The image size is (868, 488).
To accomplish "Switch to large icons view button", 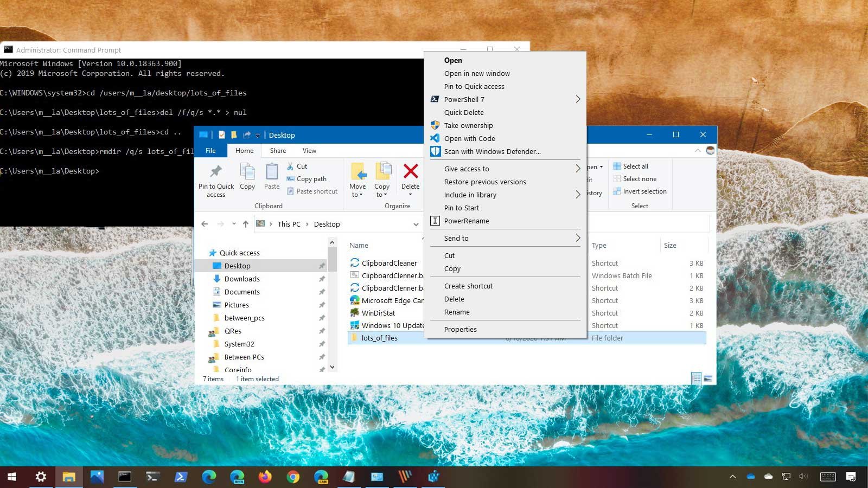I will 708,378.
